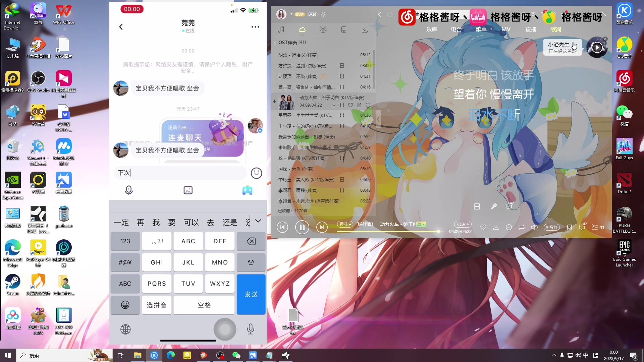Delete playing track with trash icon

359,105
